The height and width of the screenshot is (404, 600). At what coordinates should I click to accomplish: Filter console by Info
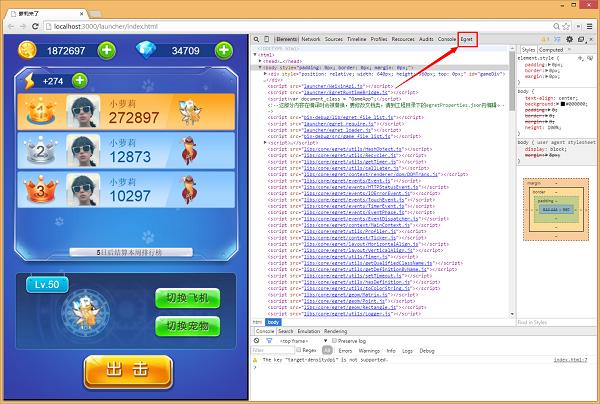(391, 350)
